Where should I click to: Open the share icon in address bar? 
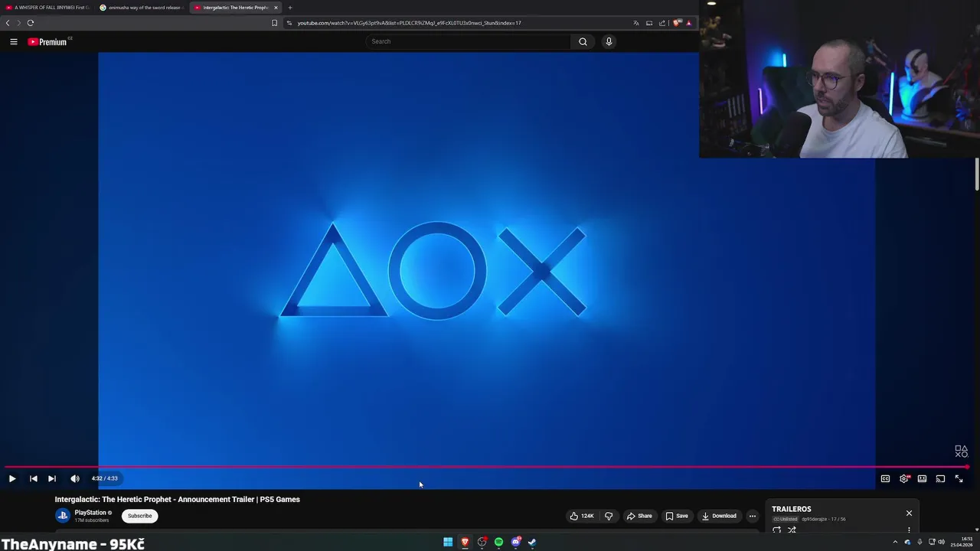(x=662, y=23)
